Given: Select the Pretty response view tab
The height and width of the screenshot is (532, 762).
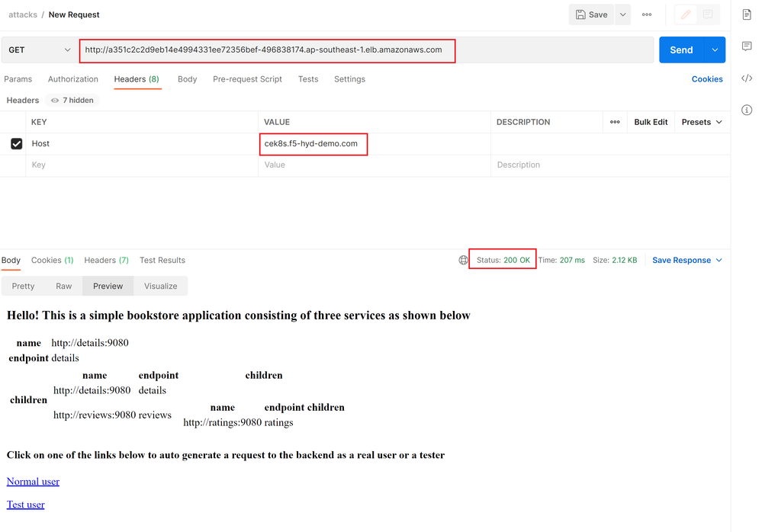Looking at the screenshot, I should pyautogui.click(x=24, y=286).
